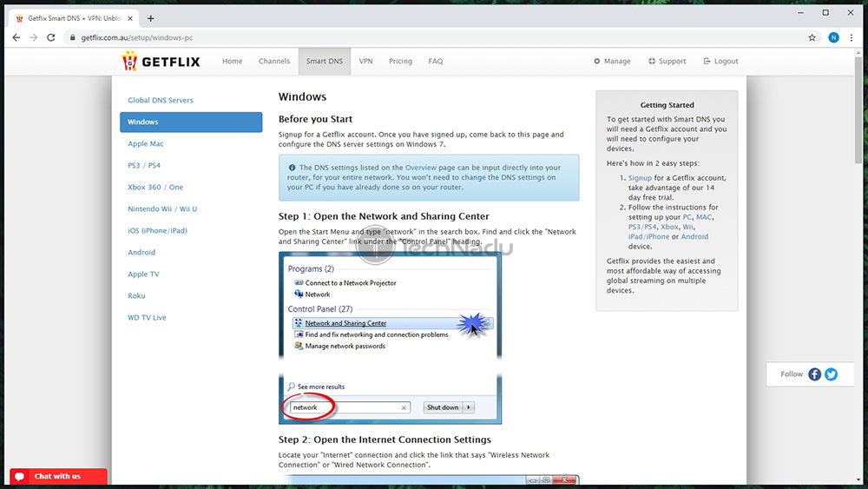Open Getflix Facebook page icon

point(814,374)
